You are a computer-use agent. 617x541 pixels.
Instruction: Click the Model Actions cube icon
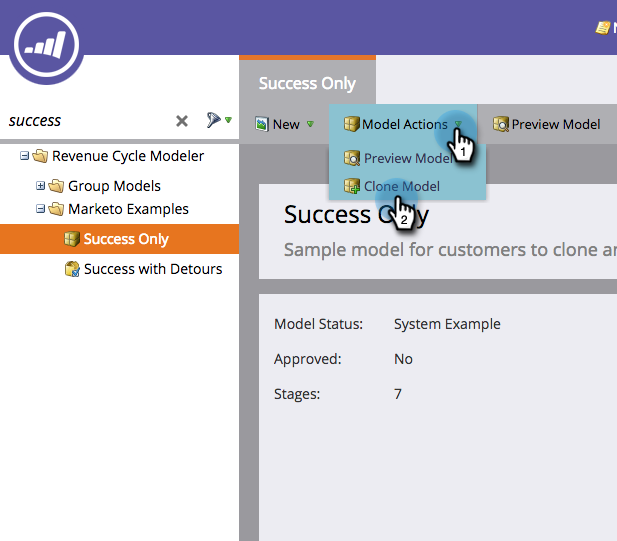(x=351, y=124)
